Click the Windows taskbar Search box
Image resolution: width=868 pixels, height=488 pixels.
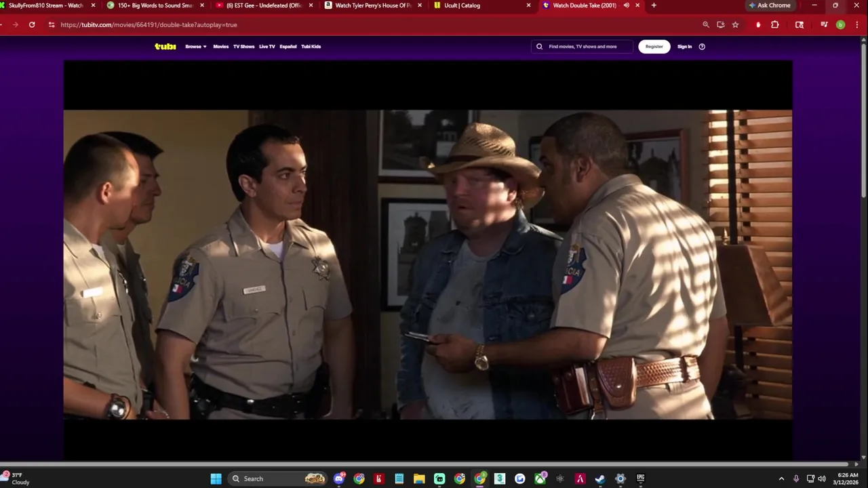click(279, 479)
